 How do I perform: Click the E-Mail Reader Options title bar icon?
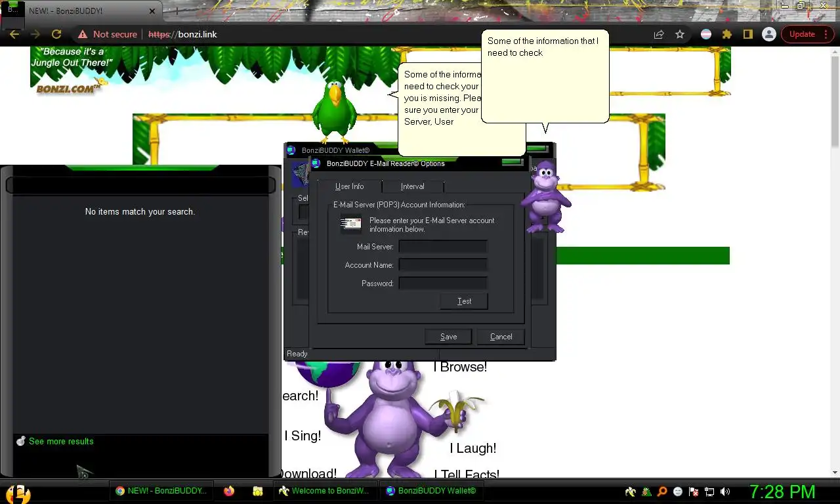[316, 163]
